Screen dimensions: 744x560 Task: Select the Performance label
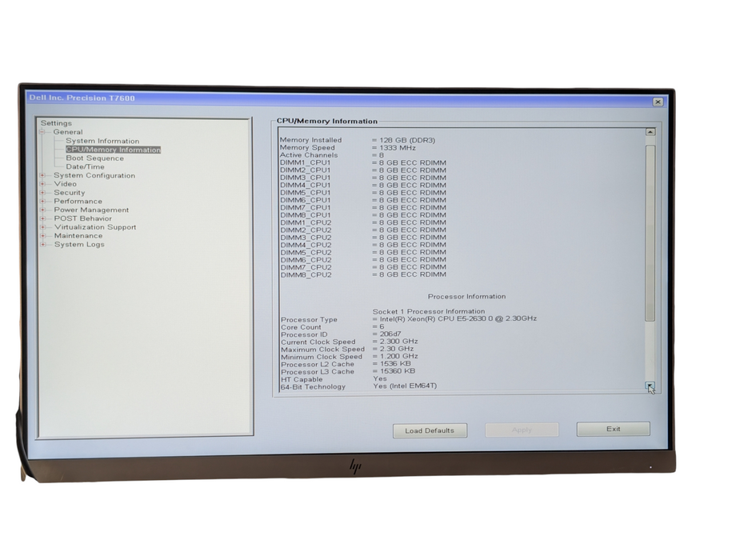click(x=78, y=202)
